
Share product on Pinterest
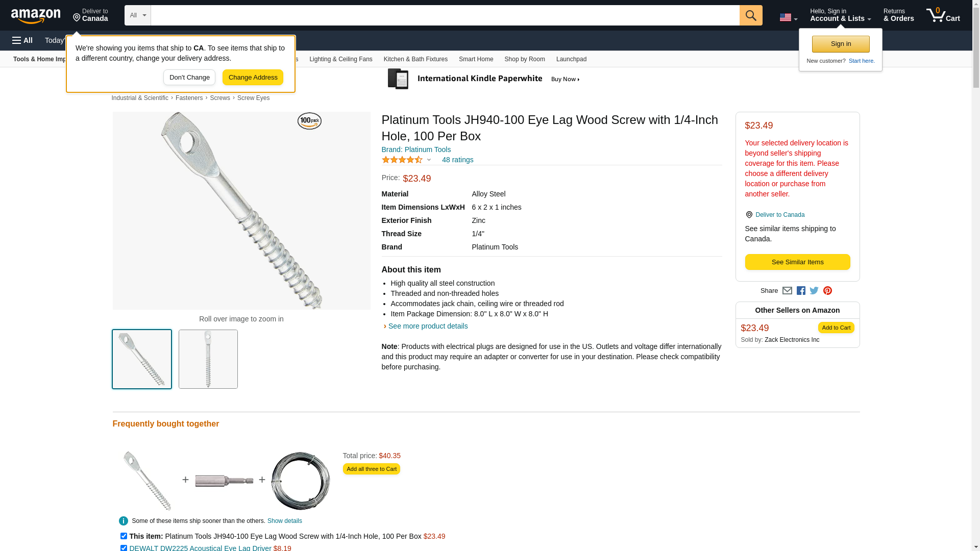(x=827, y=291)
